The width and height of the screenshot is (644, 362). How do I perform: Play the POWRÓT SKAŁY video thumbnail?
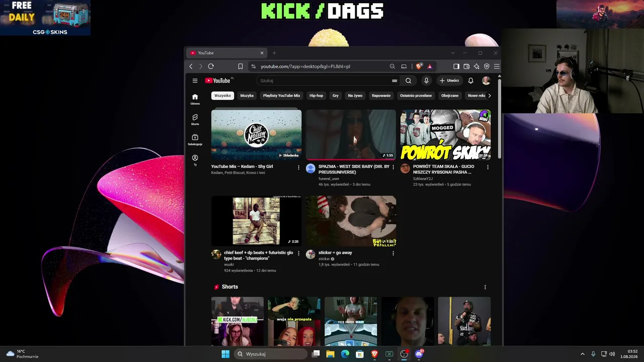coord(445,135)
